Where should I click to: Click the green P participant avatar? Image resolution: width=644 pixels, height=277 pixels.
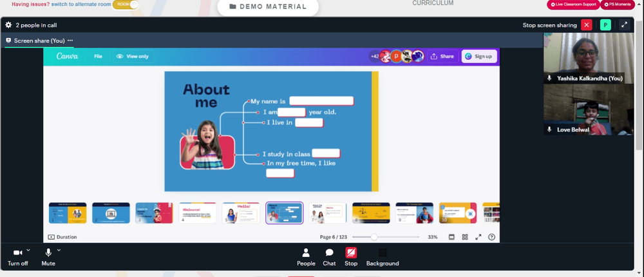605,25
